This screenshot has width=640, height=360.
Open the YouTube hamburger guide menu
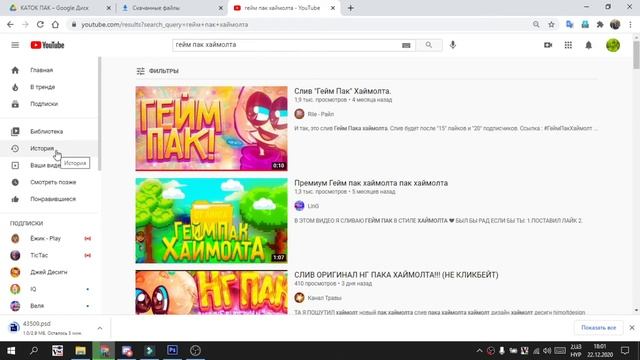[x=15, y=45]
